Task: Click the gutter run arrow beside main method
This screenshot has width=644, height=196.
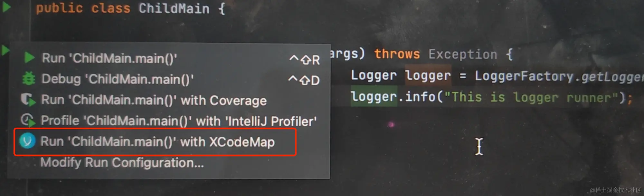Action: [5, 50]
